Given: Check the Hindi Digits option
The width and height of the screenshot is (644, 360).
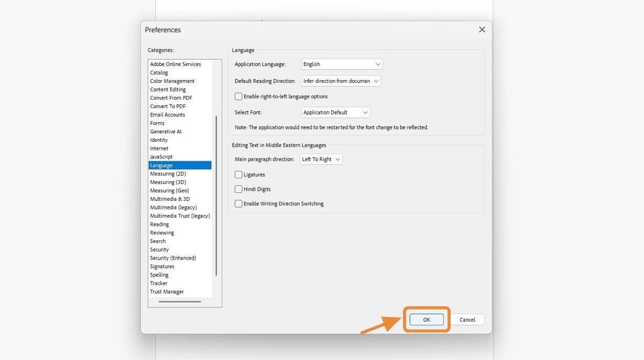Looking at the screenshot, I should tap(239, 189).
